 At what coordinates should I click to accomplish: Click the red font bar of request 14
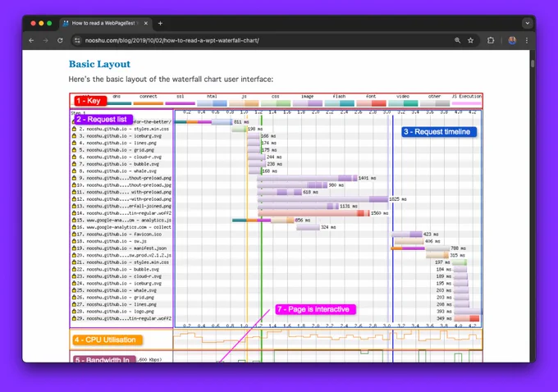[x=313, y=213]
